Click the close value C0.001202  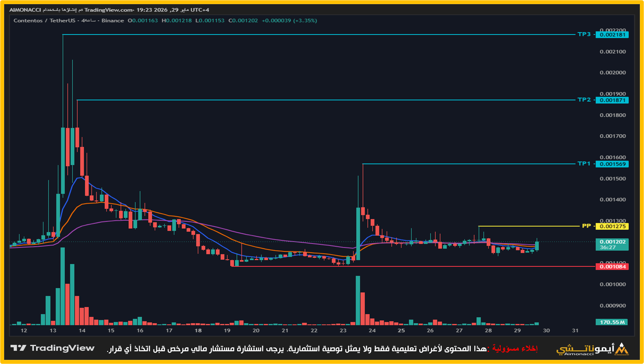[243, 21]
